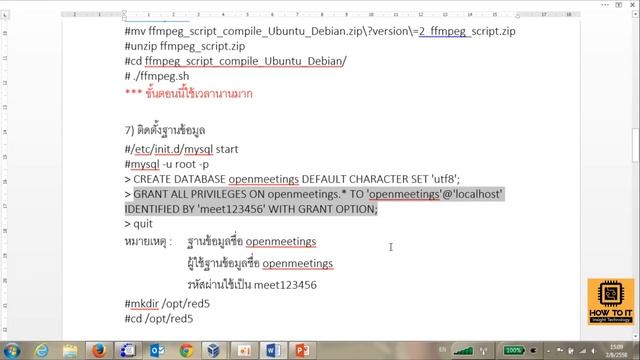Click the first-line indent marker on ruler
This screenshot has width=640, height=360.
pyautogui.click(x=124, y=12)
